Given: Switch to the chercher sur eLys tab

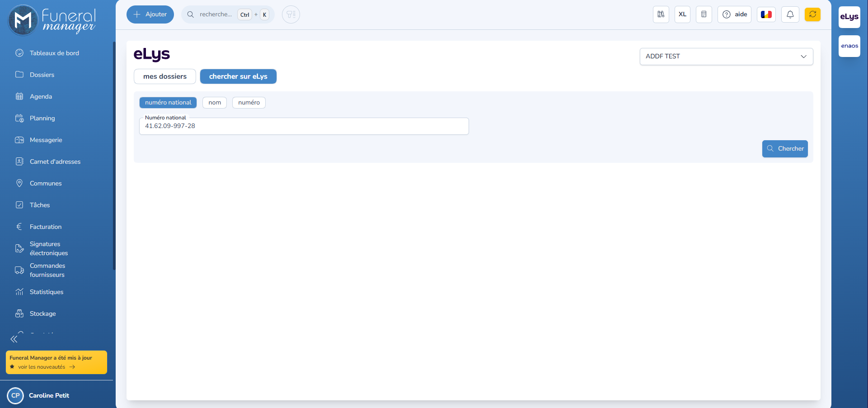Looking at the screenshot, I should click(x=238, y=76).
